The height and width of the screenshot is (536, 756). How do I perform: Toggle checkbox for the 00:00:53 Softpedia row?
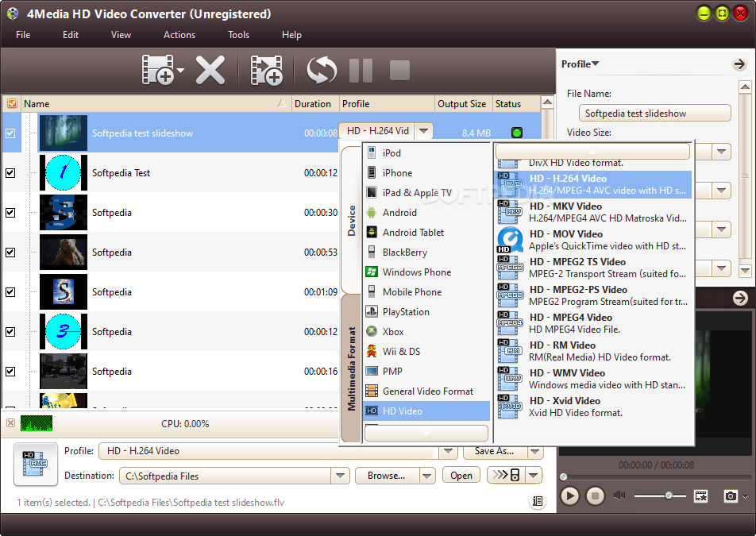point(10,252)
